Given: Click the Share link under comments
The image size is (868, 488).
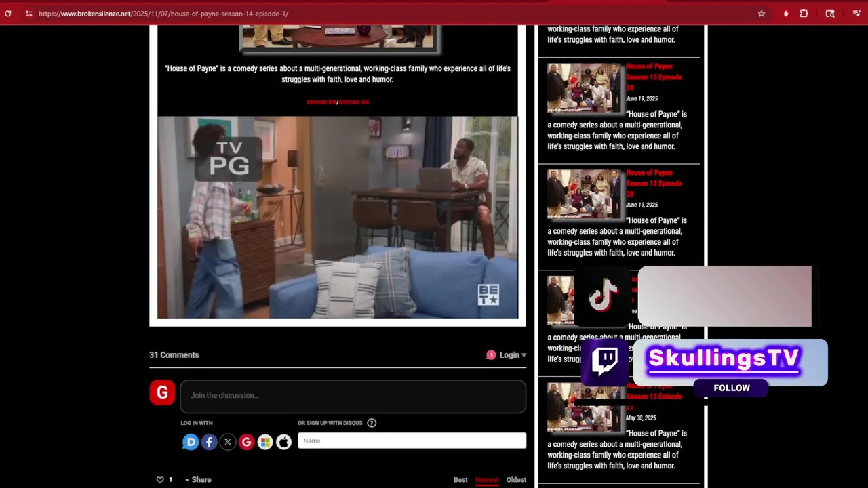Looking at the screenshot, I should pyautogui.click(x=201, y=480).
